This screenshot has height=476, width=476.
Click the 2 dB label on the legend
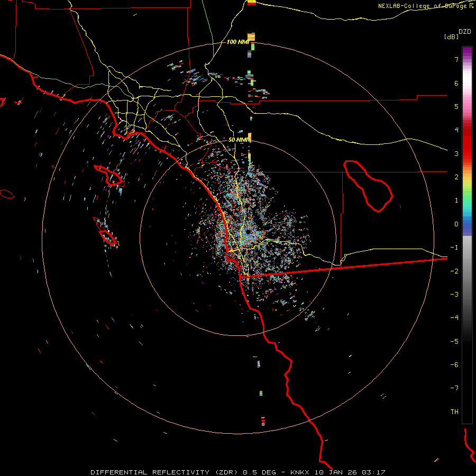click(x=456, y=177)
